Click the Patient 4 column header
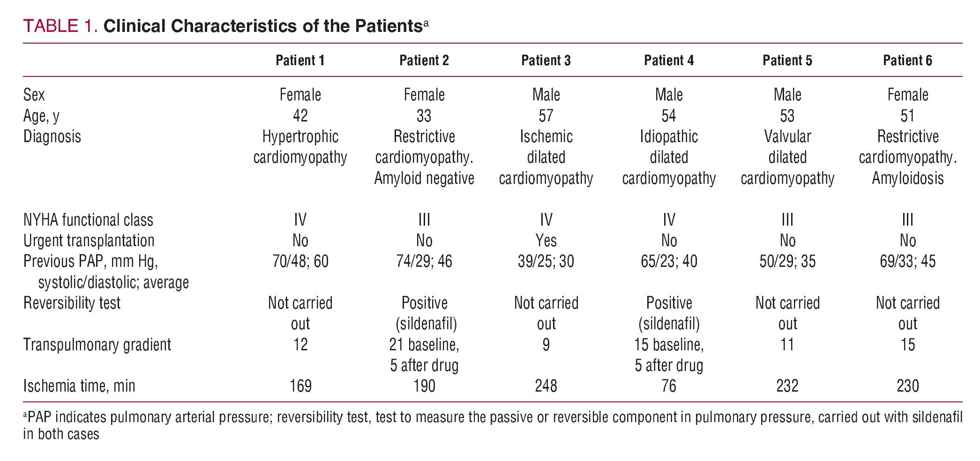 669,60
